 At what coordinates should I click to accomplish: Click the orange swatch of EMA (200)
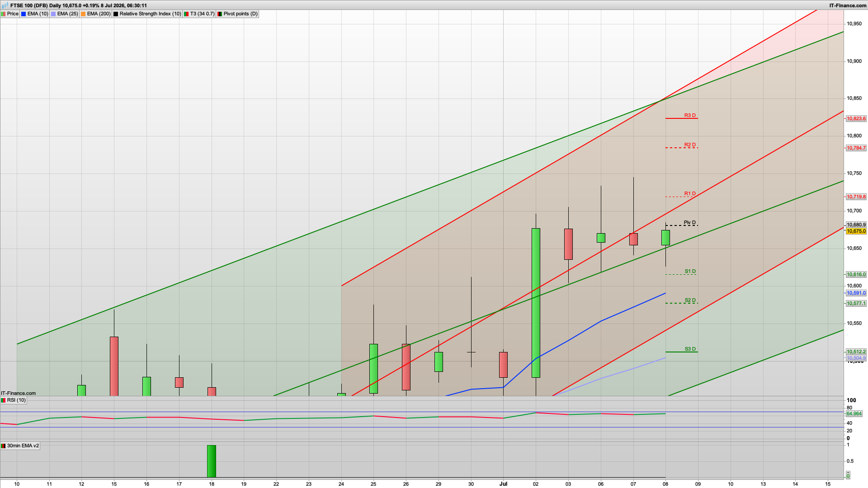coord(83,14)
